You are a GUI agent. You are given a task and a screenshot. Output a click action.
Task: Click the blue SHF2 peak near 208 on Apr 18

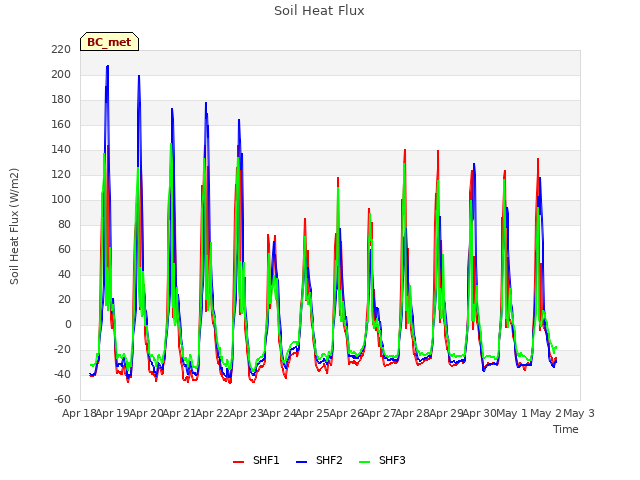(107, 66)
